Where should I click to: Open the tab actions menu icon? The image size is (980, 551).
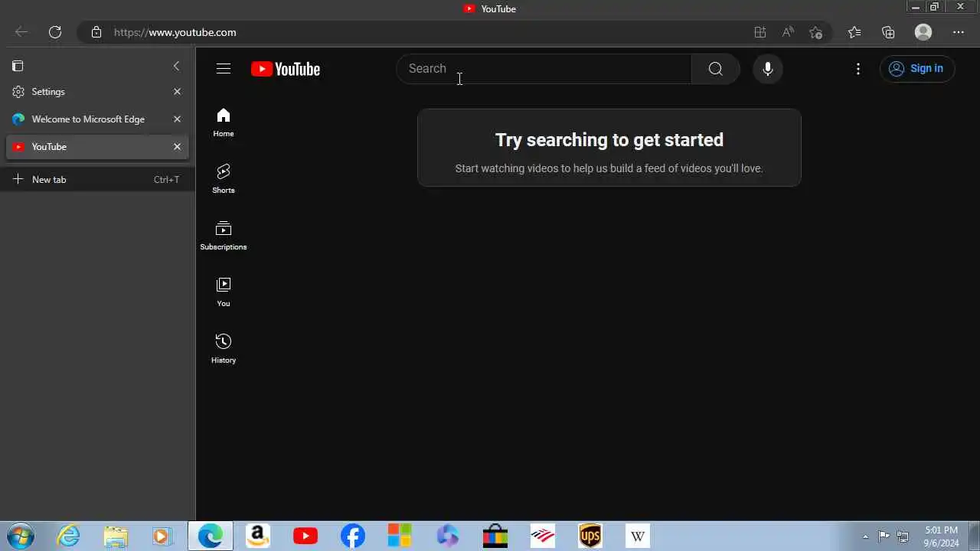coord(18,66)
